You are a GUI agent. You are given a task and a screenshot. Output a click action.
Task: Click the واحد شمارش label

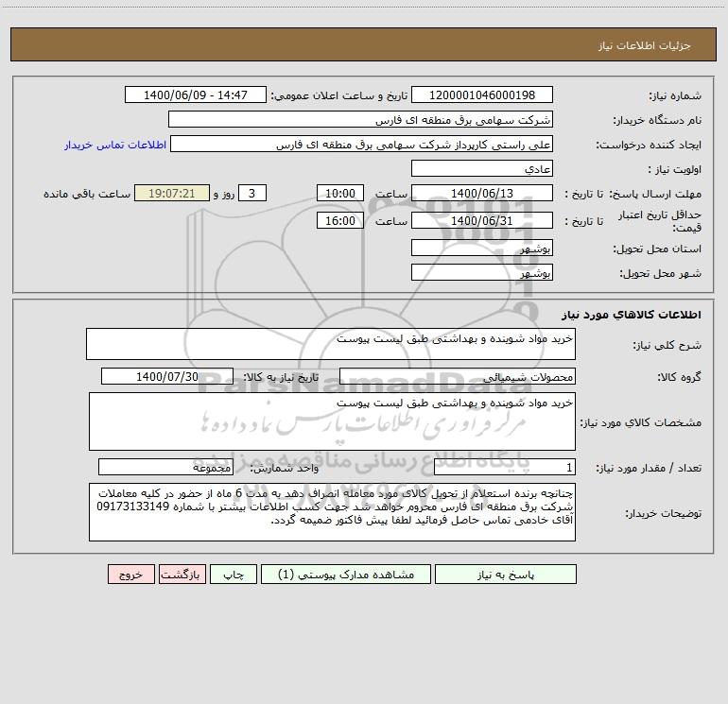tap(285, 469)
